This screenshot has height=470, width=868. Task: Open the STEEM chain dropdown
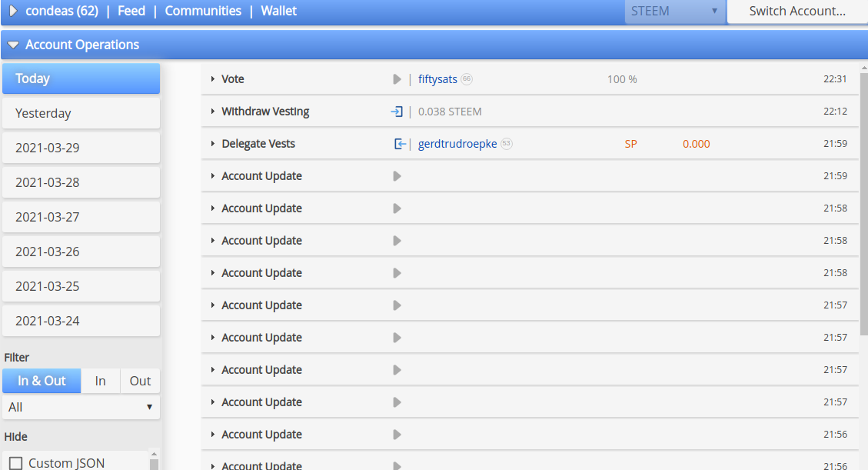point(675,11)
